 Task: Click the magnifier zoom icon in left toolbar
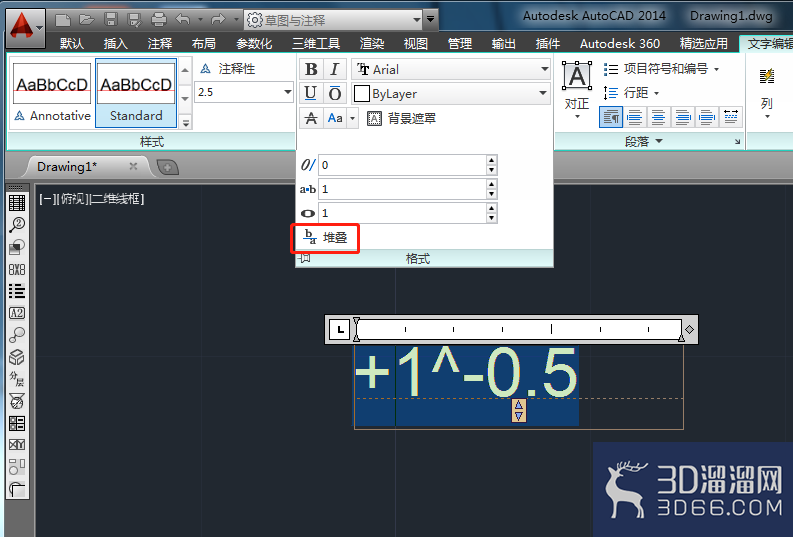(17, 225)
